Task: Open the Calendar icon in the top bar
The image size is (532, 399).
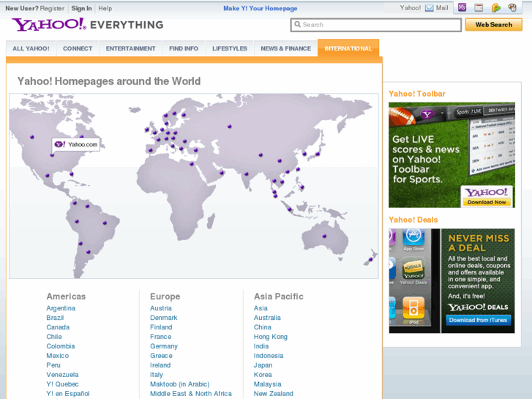Action: 479,7
